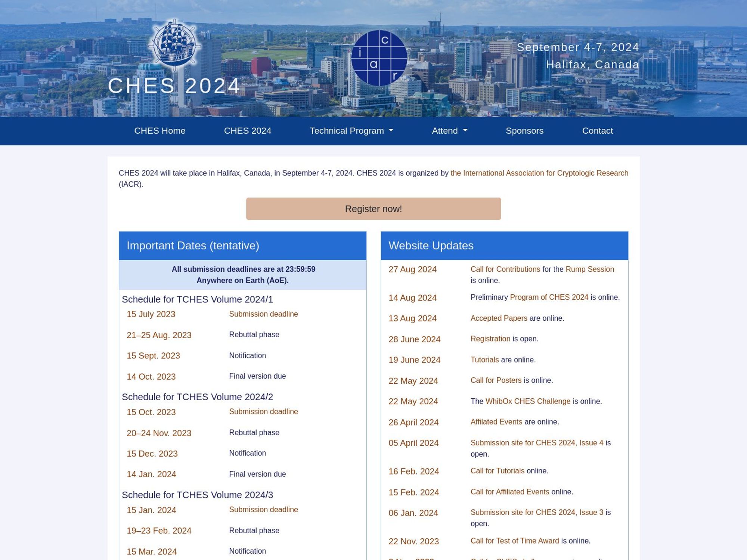
Task: Click the Contact navigation icon
Action: click(x=597, y=131)
